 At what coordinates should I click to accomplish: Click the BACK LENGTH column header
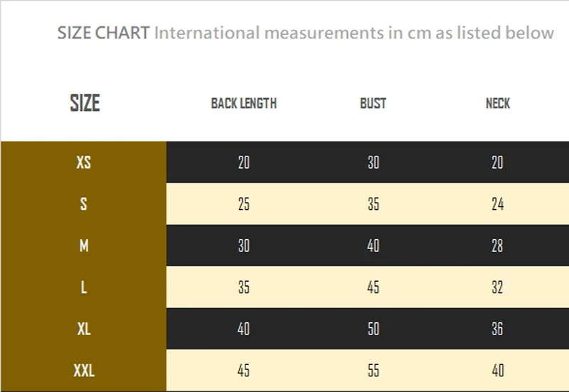click(x=244, y=104)
